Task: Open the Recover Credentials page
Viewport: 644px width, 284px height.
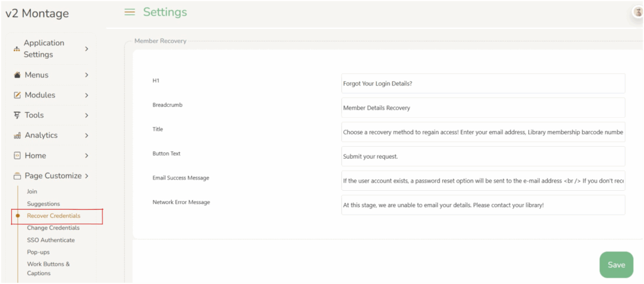Action: tap(53, 216)
